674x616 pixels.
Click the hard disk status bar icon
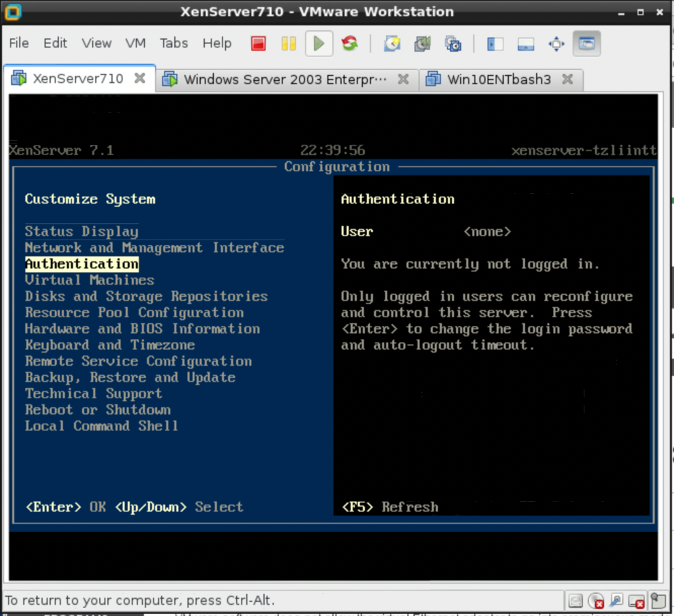point(575,600)
